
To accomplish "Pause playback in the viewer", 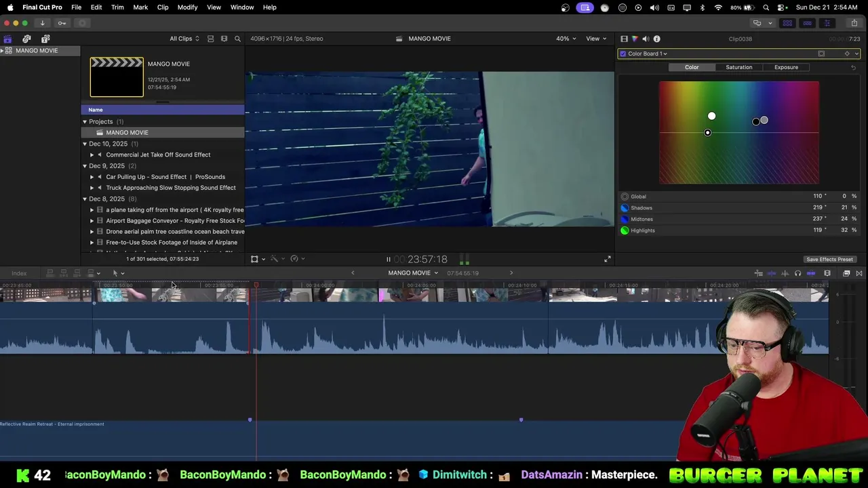I will (x=388, y=259).
